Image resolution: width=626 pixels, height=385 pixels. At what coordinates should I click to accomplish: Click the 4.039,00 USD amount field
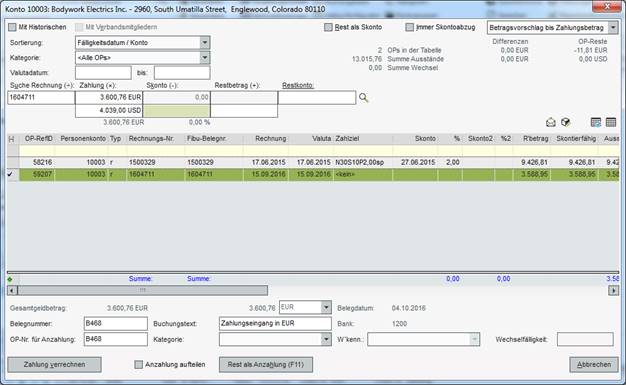[x=109, y=111]
